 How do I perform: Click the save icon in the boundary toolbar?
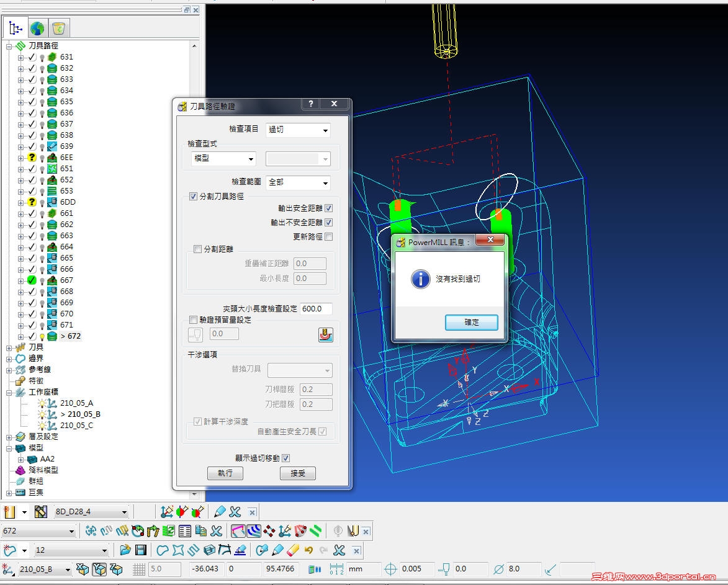tap(141, 550)
